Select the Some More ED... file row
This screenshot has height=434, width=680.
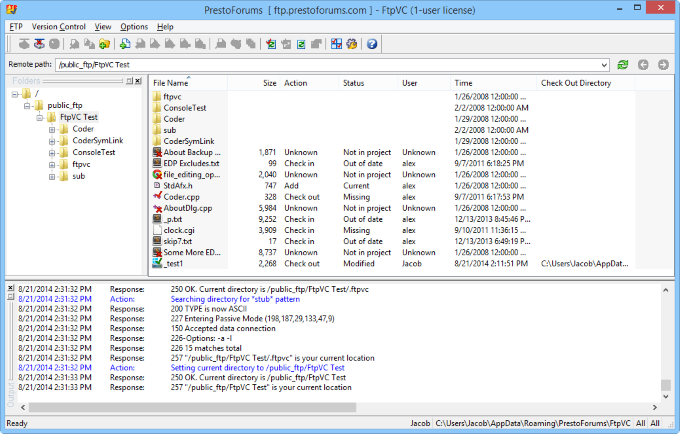pos(392,252)
